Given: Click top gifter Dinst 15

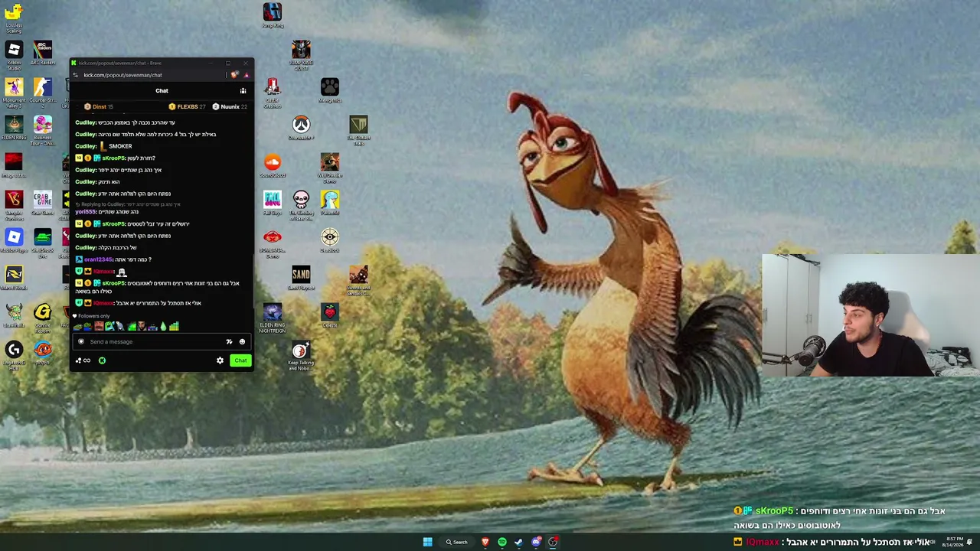Looking at the screenshot, I should tap(99, 107).
